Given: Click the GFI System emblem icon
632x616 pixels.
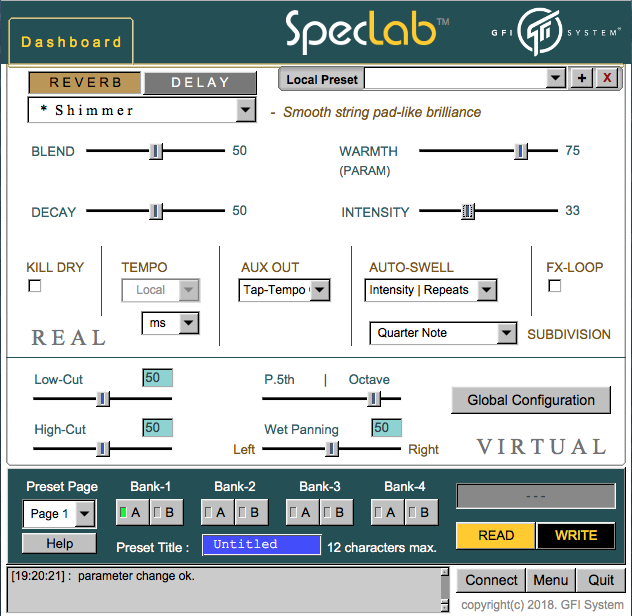Looking at the screenshot, I should [540, 32].
